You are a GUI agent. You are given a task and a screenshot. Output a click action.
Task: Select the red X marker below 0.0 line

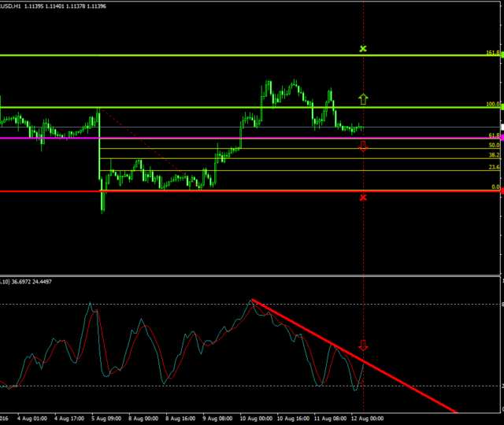pos(363,198)
